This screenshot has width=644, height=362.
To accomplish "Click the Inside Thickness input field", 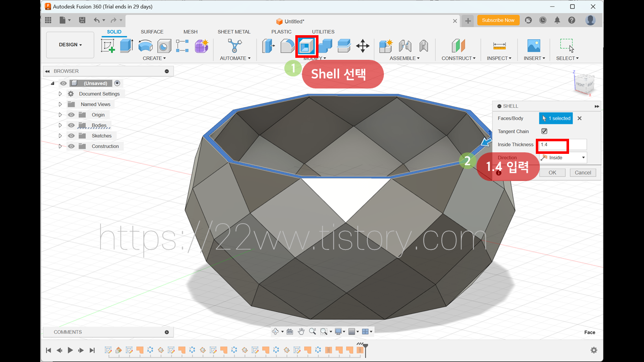I will click(x=562, y=145).
